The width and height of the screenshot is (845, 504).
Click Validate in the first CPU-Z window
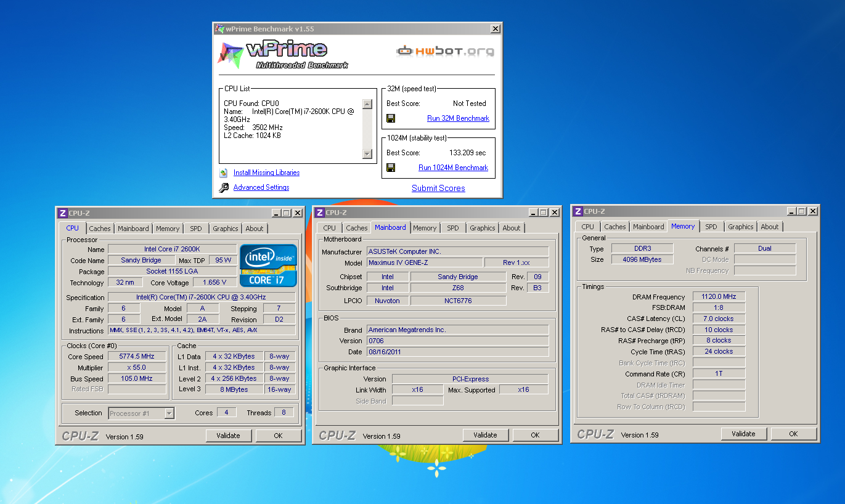pos(228,436)
